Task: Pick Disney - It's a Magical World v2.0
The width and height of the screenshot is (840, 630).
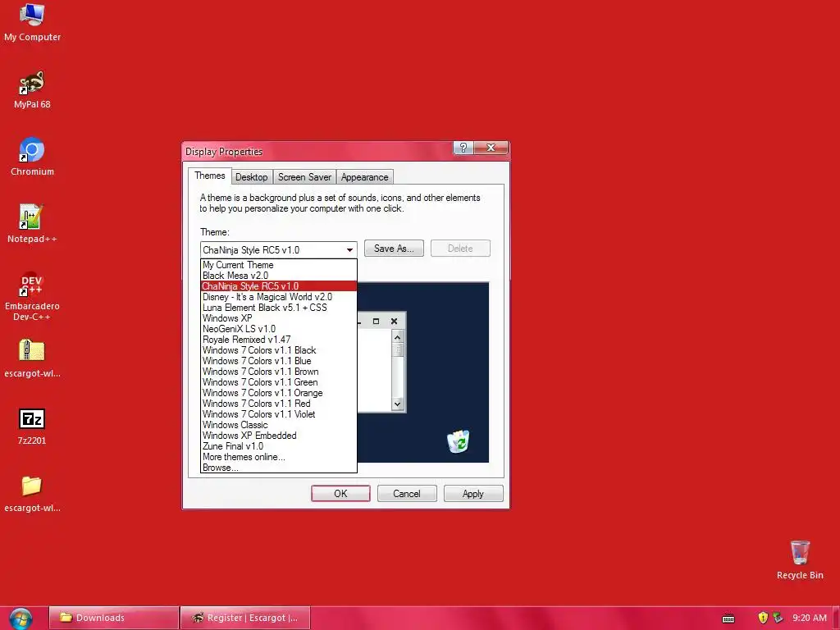Action: [279, 297]
